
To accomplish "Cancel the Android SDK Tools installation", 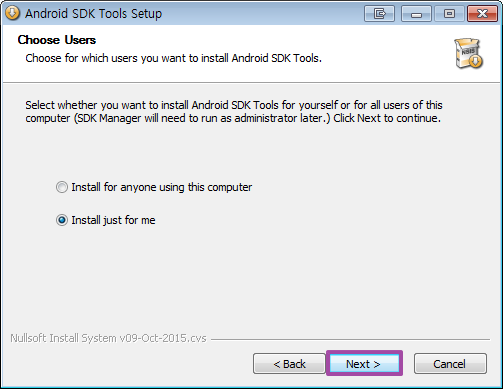I will (450, 364).
